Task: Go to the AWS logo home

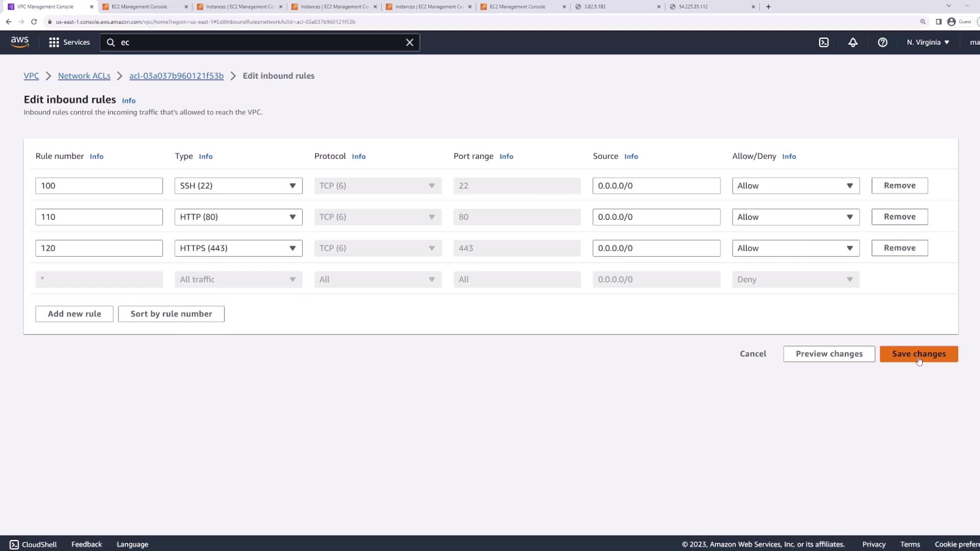Action: (x=20, y=42)
